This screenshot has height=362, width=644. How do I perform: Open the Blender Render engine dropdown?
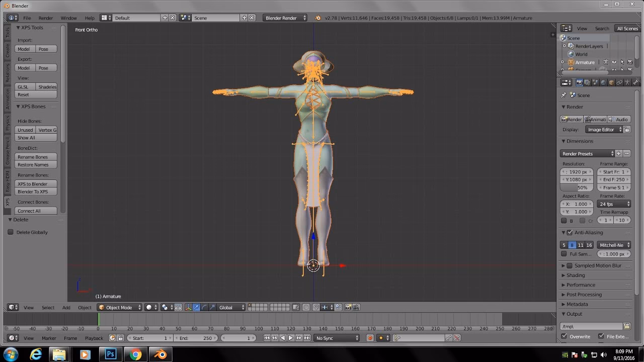point(285,18)
